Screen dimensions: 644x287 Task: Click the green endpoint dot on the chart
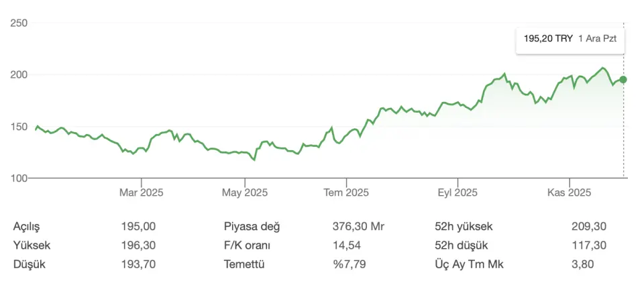[623, 80]
